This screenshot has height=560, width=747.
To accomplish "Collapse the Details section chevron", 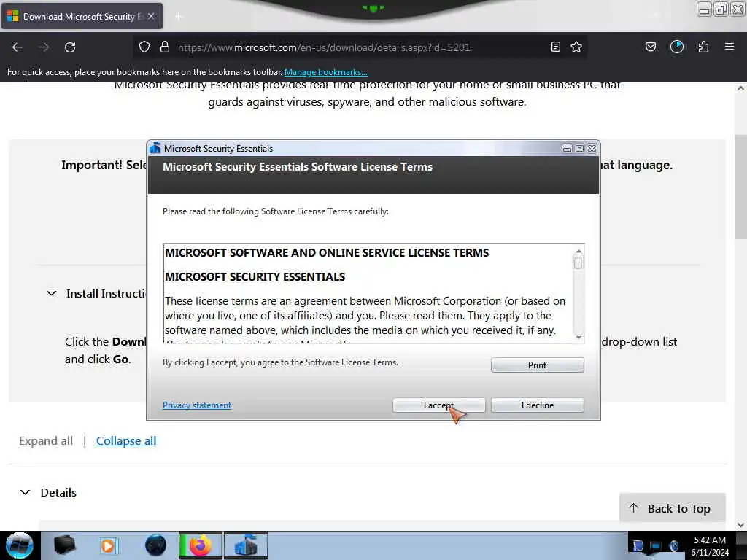I will (x=26, y=492).
